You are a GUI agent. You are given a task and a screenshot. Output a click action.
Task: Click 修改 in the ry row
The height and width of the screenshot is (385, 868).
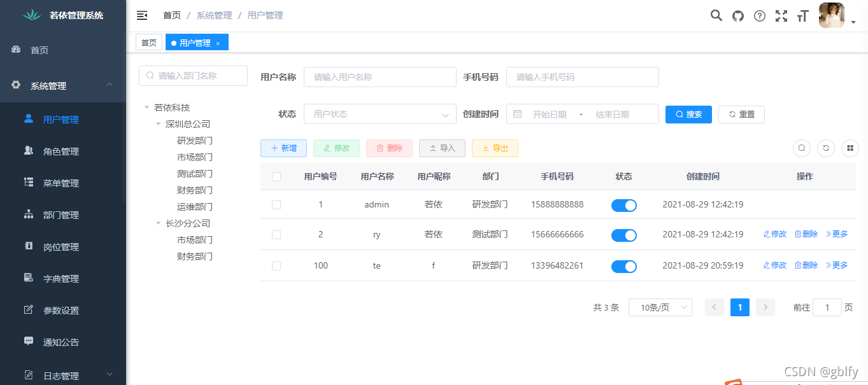775,234
